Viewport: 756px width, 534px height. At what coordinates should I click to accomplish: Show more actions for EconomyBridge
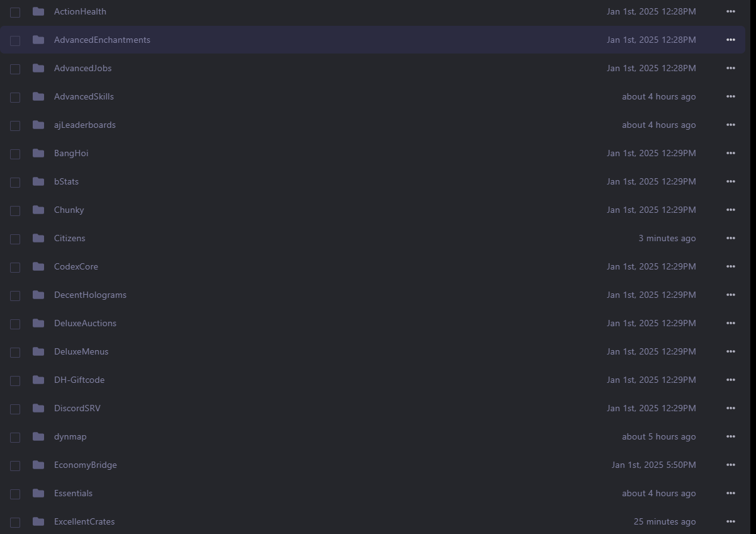(x=730, y=465)
